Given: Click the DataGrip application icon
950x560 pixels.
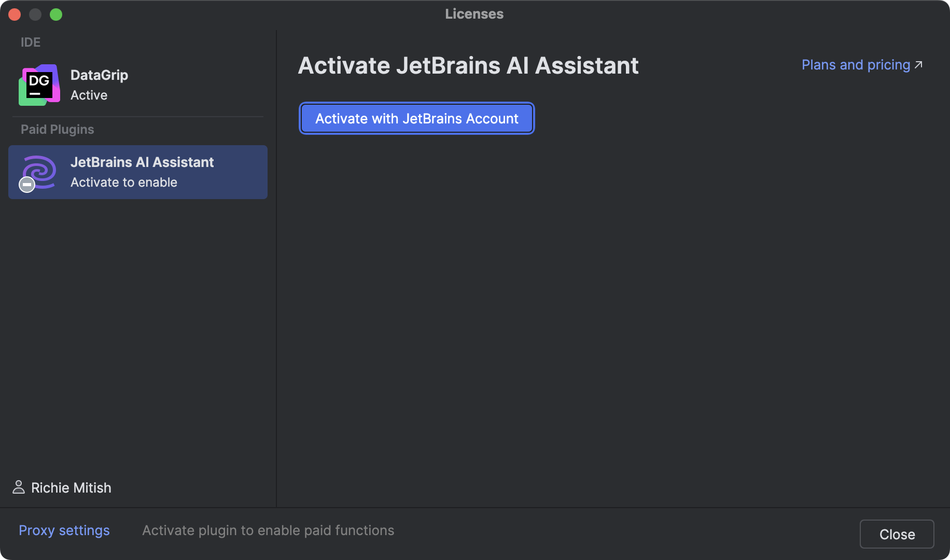Looking at the screenshot, I should 38,85.
